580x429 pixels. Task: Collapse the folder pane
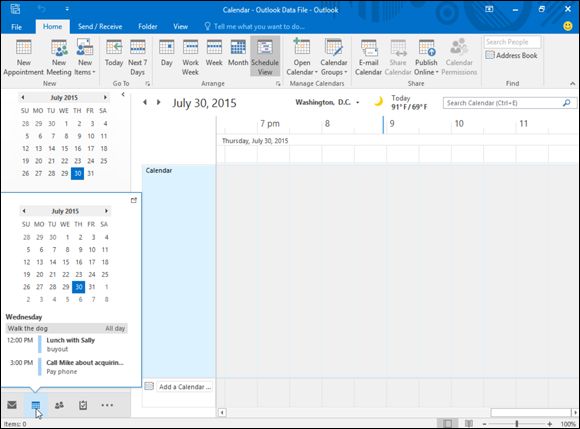[123, 95]
